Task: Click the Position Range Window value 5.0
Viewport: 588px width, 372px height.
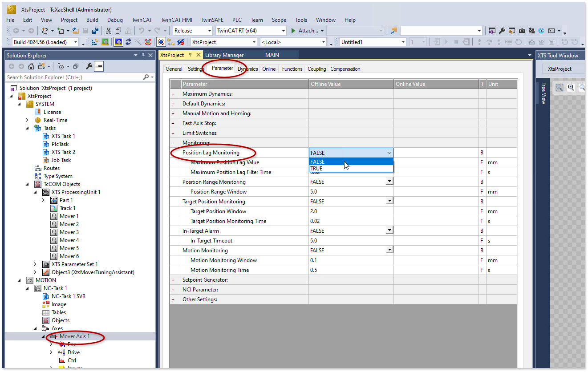Action: coord(351,192)
